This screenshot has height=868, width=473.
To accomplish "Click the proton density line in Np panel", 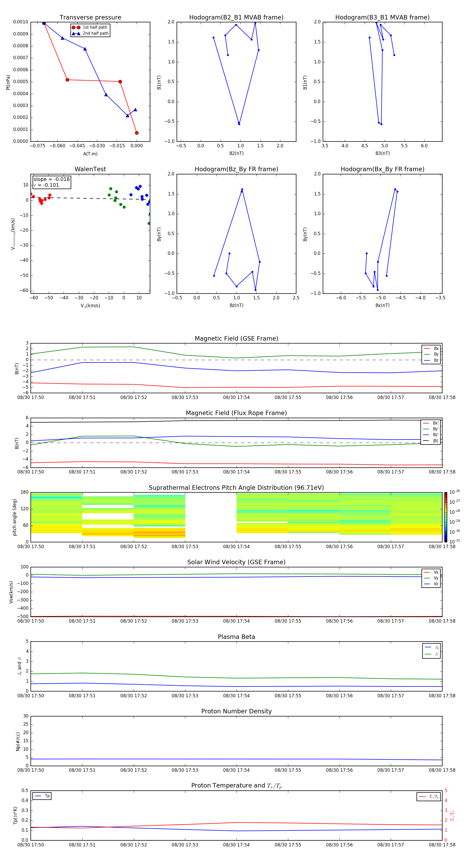I will (236, 759).
